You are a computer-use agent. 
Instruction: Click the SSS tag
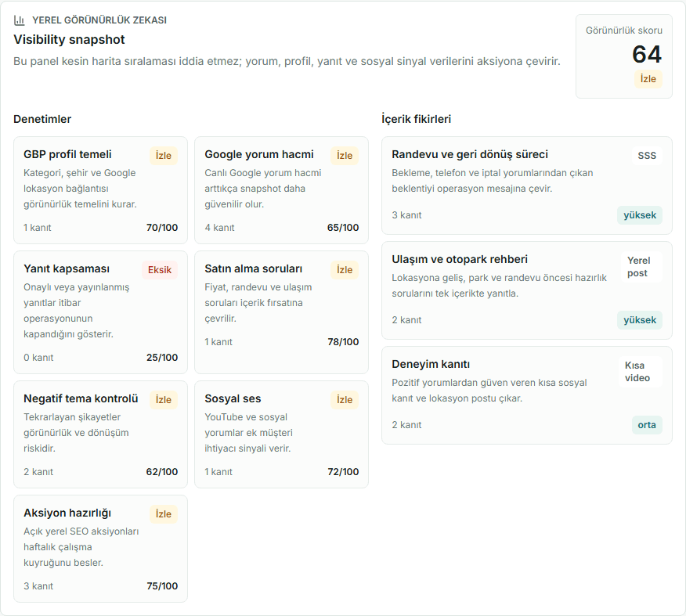pos(647,156)
